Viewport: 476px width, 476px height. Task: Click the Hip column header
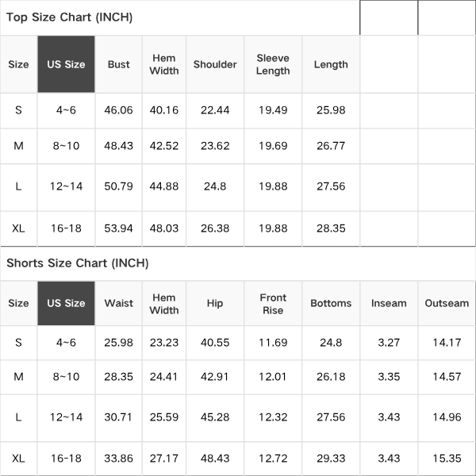215,303
